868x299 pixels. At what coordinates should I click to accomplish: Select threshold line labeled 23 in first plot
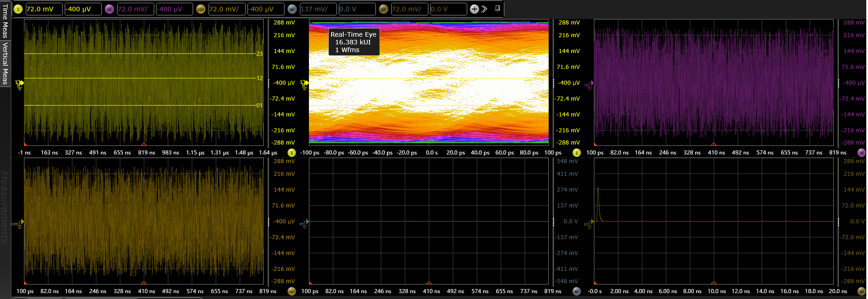(259, 54)
